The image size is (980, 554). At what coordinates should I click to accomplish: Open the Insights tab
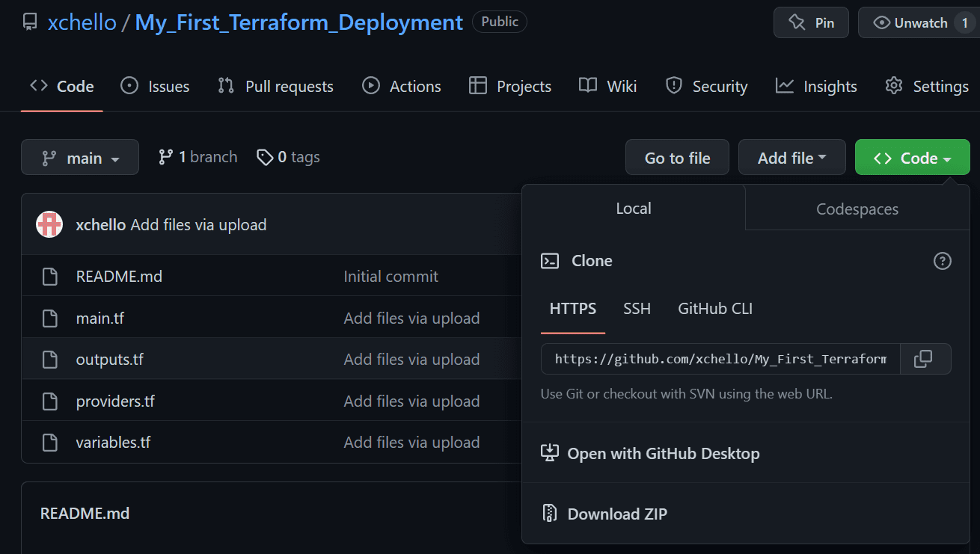coord(816,86)
